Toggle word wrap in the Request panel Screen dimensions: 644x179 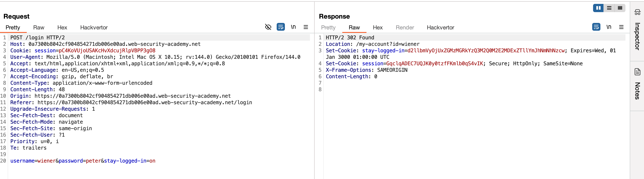tap(281, 27)
